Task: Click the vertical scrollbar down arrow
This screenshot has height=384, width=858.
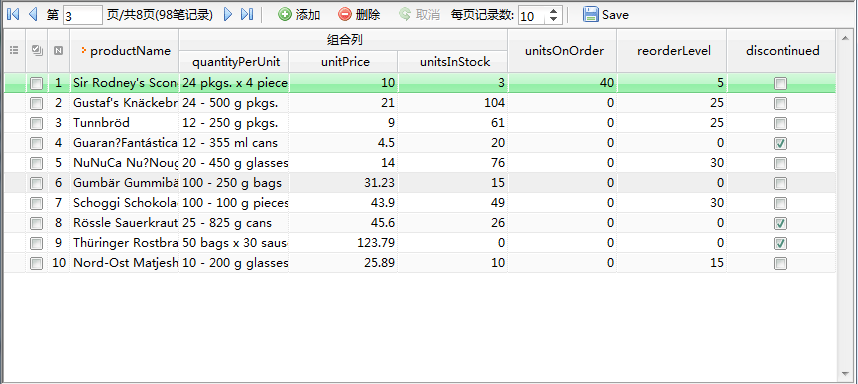Action: 846,374
